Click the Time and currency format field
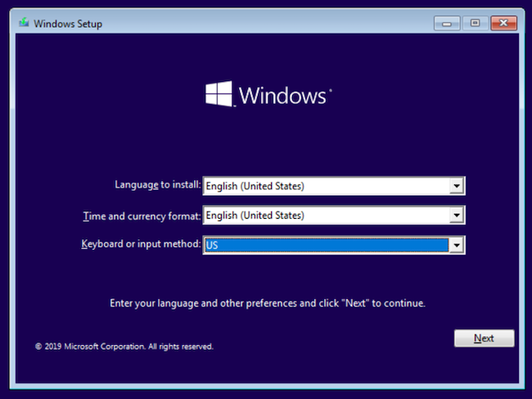Viewport: 532px width, 399px height. 334,215
